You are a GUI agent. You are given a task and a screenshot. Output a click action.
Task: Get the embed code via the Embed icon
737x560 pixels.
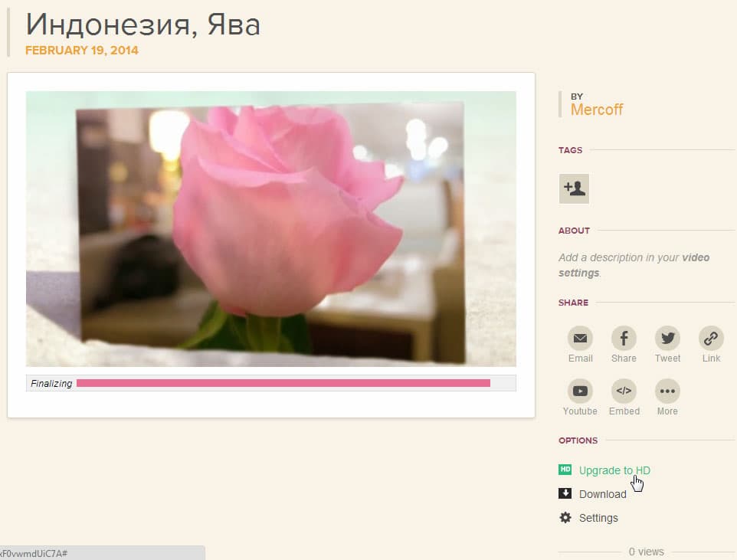point(624,391)
